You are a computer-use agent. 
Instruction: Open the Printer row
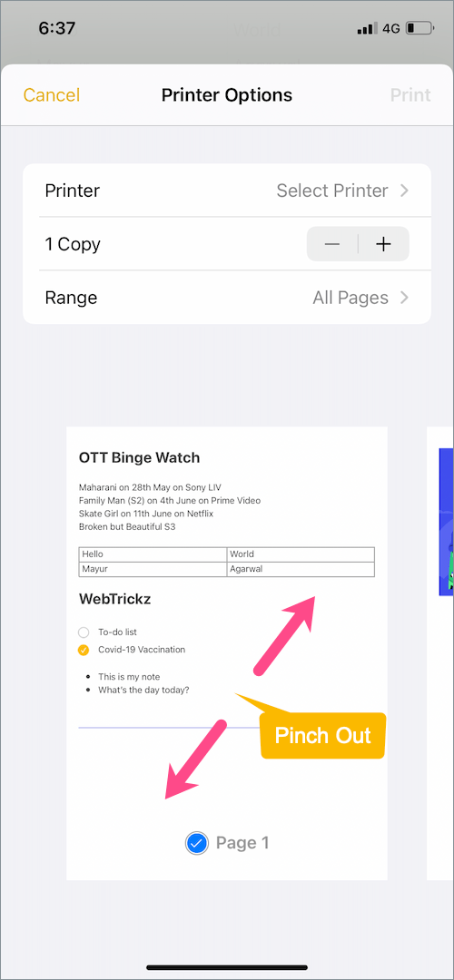click(227, 191)
